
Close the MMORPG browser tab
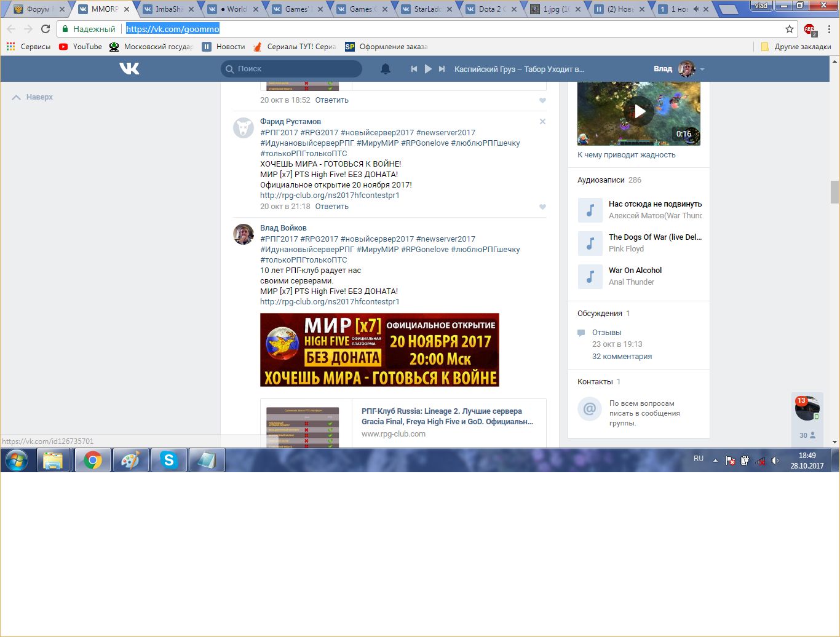(127, 9)
